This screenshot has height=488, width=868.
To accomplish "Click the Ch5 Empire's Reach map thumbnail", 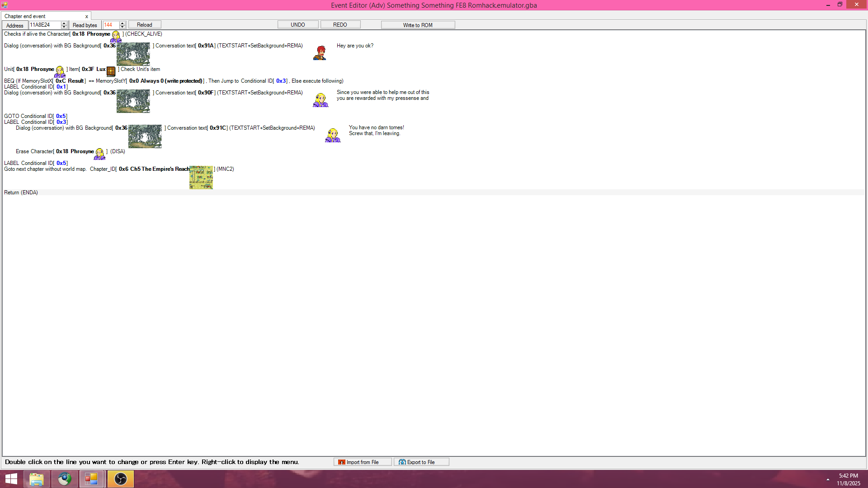I will (x=201, y=177).
